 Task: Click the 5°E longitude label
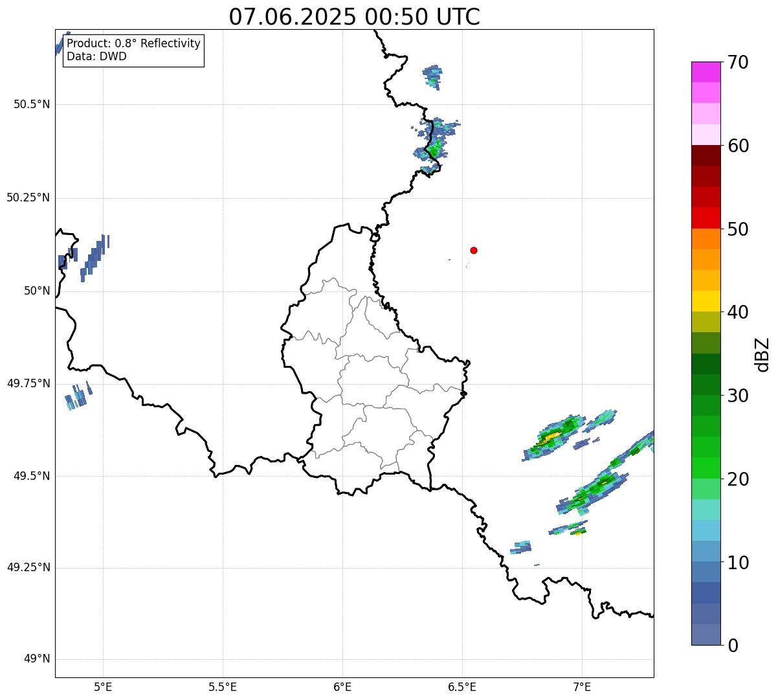point(103,686)
